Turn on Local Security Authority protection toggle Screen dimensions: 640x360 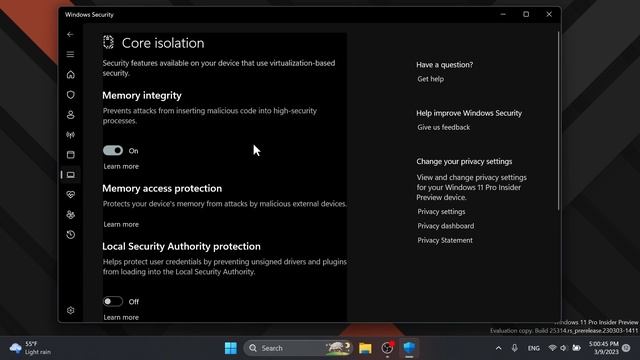pos(113,301)
